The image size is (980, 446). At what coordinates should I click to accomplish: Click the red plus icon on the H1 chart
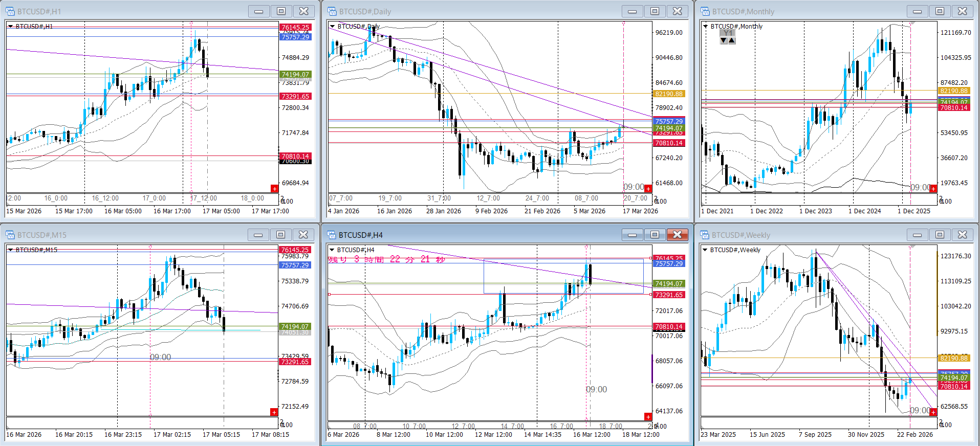pos(274,189)
